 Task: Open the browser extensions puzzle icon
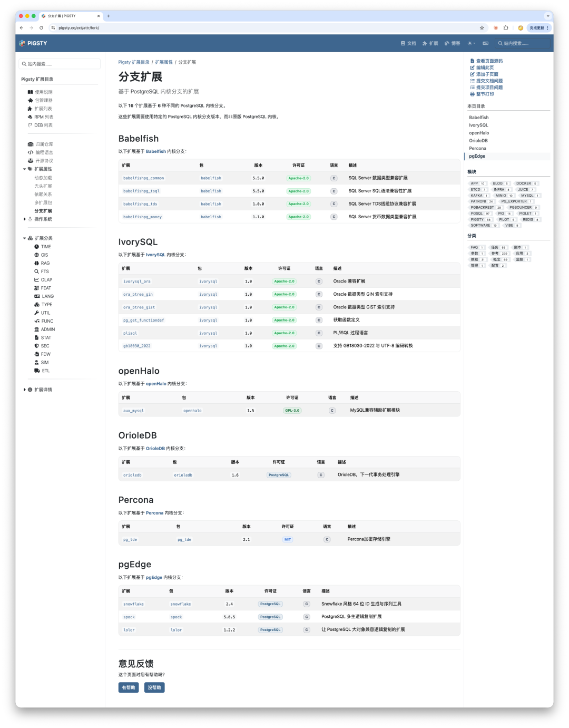(x=506, y=28)
